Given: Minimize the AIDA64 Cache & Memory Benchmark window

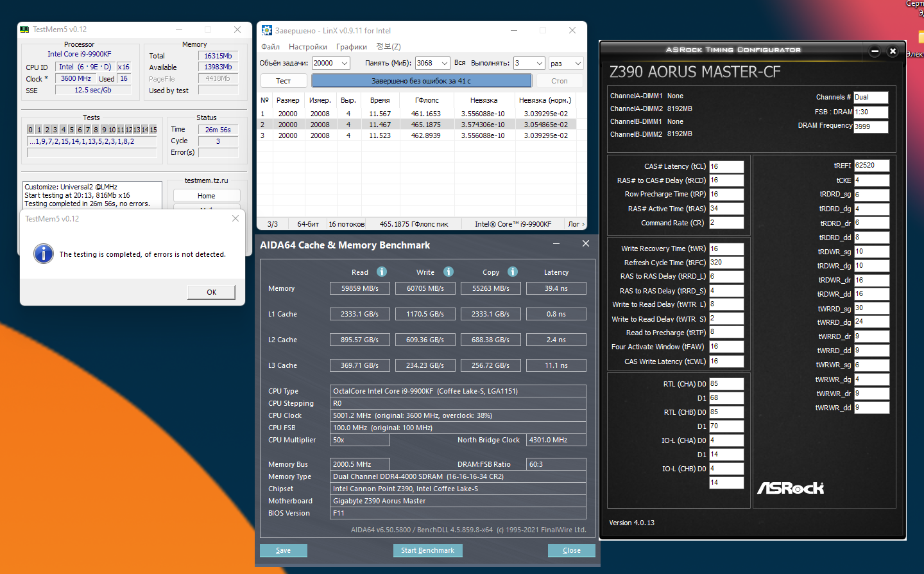Looking at the screenshot, I should point(556,244).
